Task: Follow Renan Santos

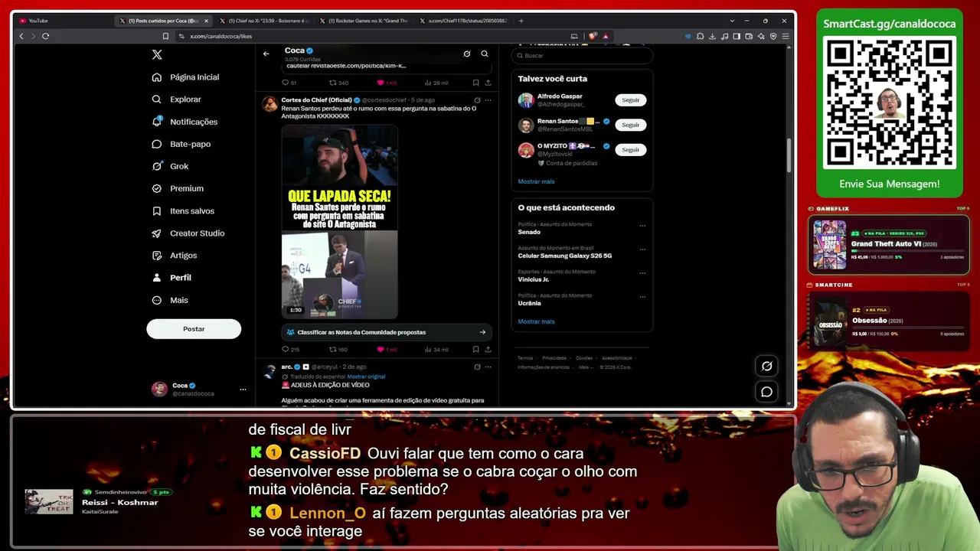Action: coord(631,125)
